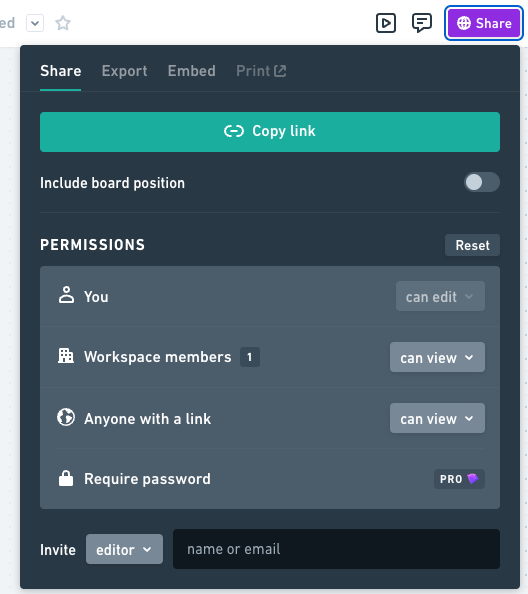The image size is (528, 594).
Task: Toggle Include board position switch
Action: 482,182
